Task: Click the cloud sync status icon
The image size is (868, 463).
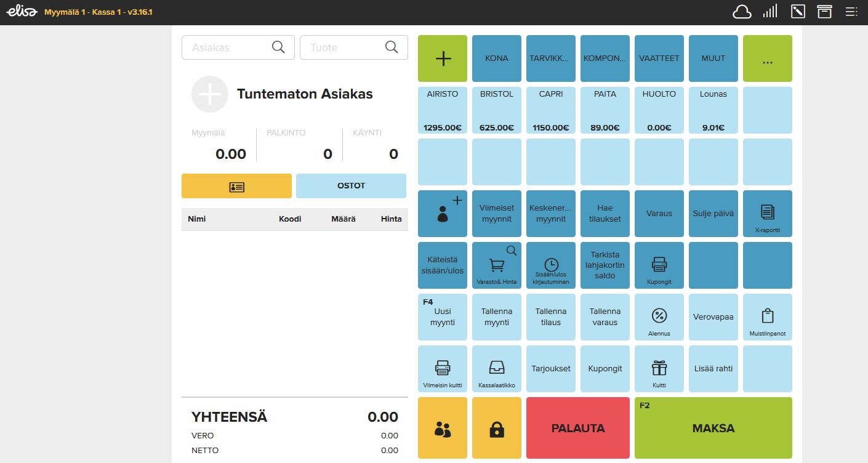Action: [x=742, y=12]
